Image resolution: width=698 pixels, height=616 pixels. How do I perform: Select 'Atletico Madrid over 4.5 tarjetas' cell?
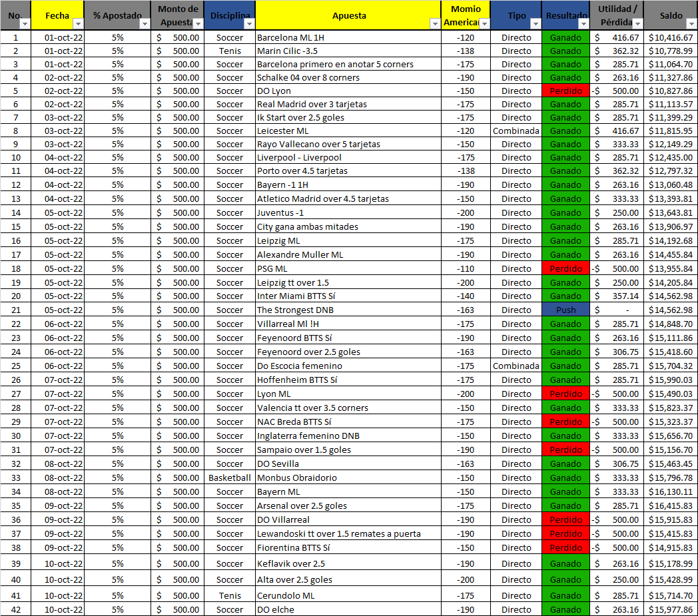point(348,198)
